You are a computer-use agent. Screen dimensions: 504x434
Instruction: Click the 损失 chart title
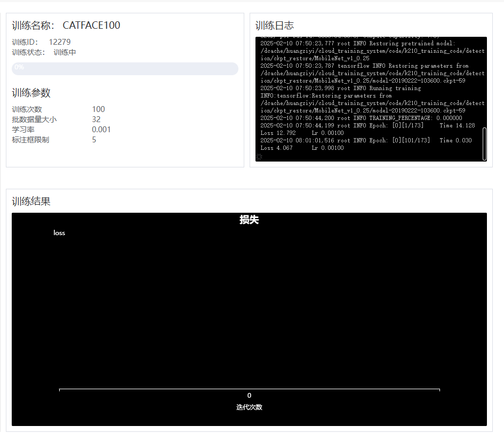249,220
